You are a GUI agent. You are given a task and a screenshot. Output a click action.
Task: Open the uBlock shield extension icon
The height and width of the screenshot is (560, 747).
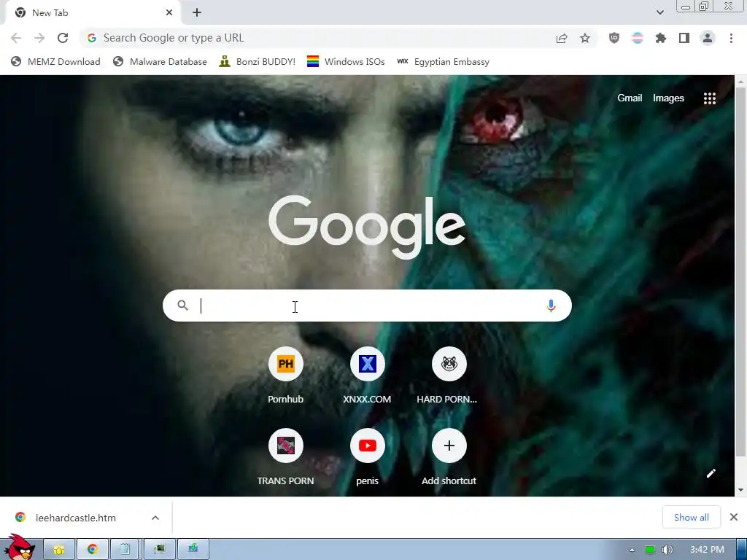[614, 38]
